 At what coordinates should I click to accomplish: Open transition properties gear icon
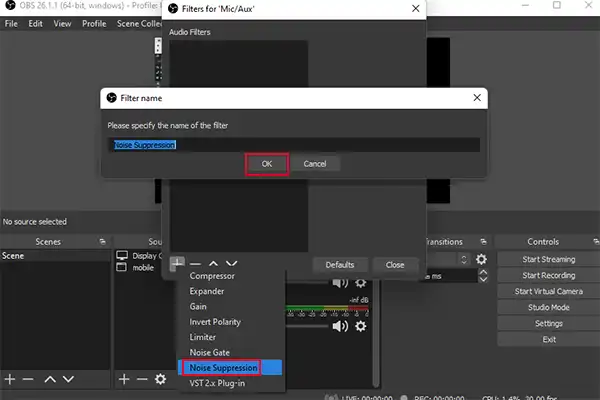tap(481, 260)
